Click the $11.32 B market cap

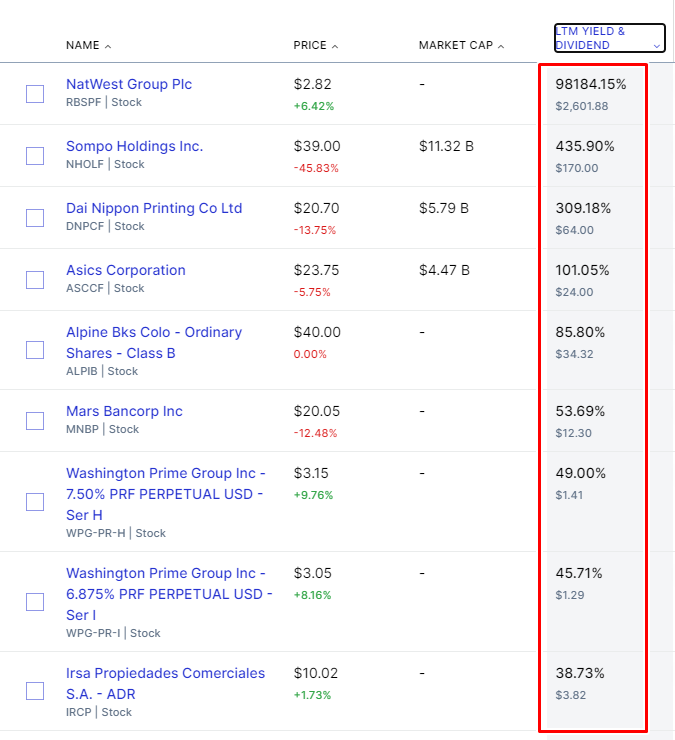click(x=446, y=146)
